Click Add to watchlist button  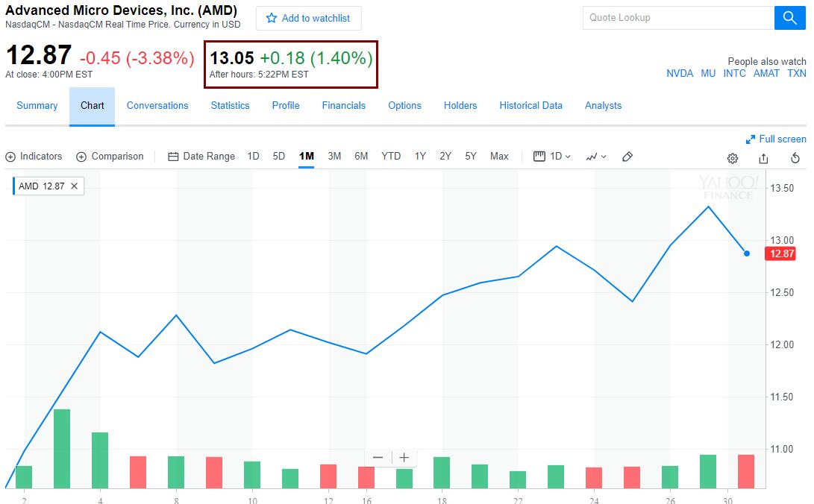pos(308,18)
